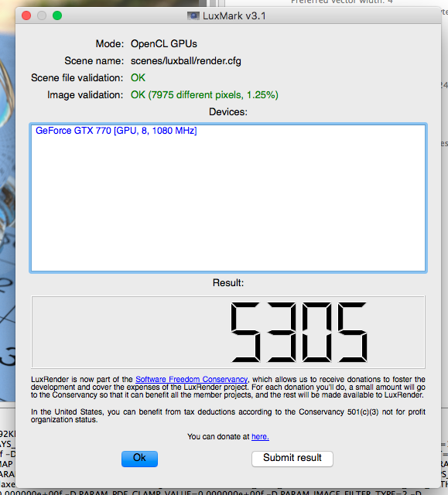Click the scene name scenes/luxball/render.cfg
The height and width of the screenshot is (495, 448).
pos(186,60)
